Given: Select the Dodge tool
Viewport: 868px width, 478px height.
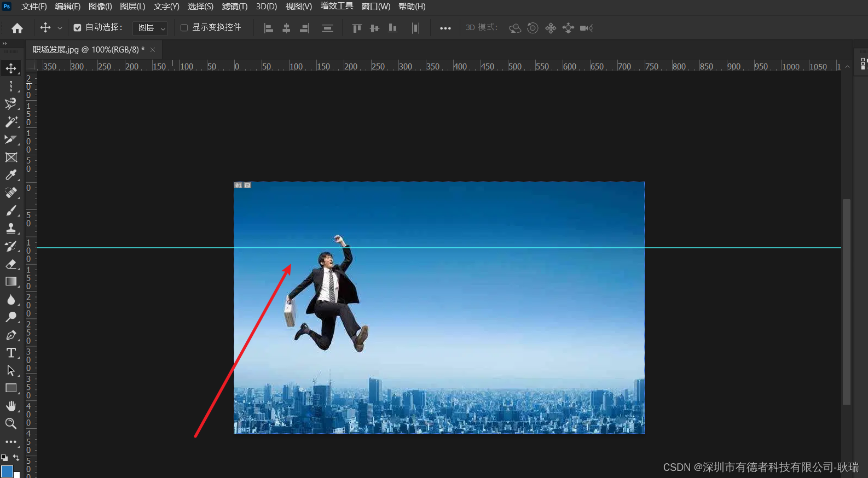Looking at the screenshot, I should [x=11, y=317].
